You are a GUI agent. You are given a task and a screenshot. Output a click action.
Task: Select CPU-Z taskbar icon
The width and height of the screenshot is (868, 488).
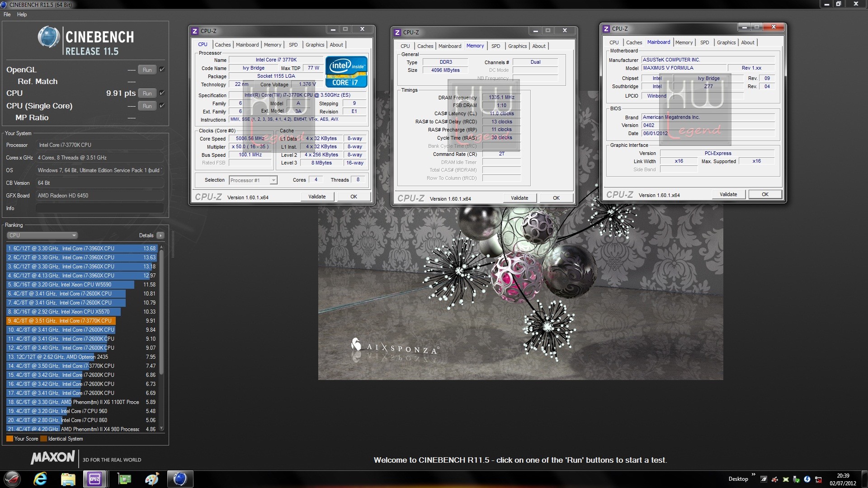94,479
